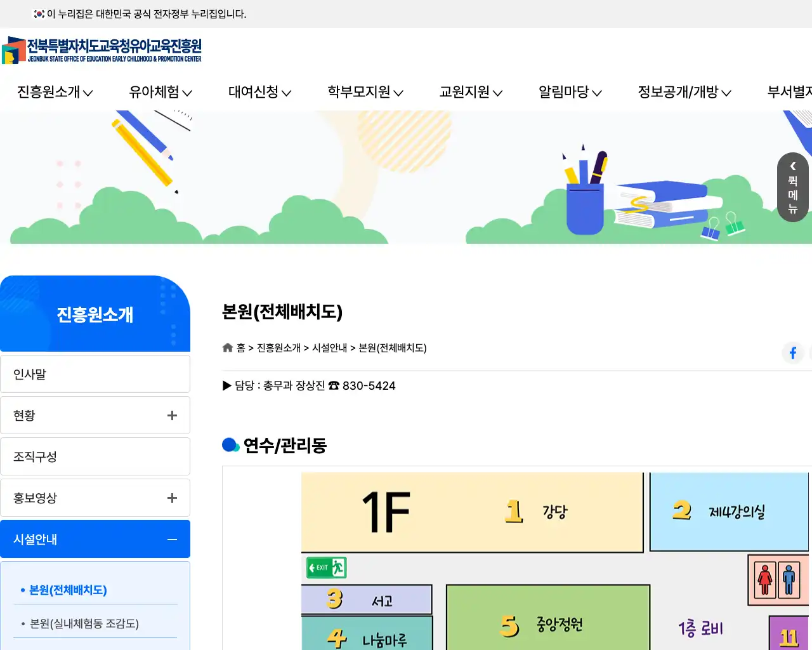812x650 pixels.
Task: Click the Facebook share icon
Action: click(792, 353)
